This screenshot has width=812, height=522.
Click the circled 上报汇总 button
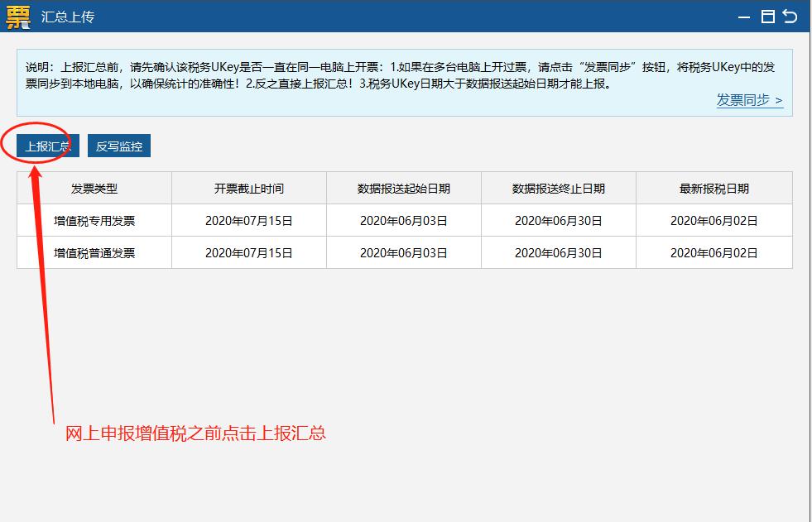coord(46,145)
